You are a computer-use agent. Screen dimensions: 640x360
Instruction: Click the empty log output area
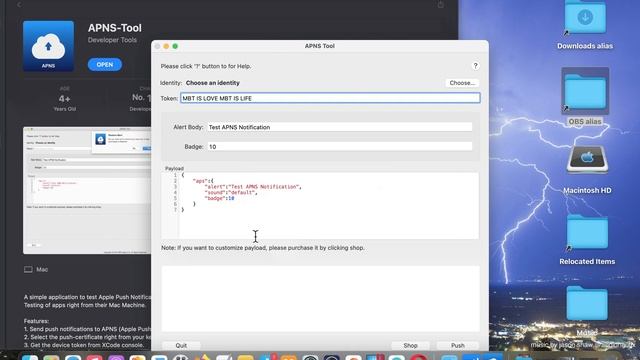(x=320, y=298)
